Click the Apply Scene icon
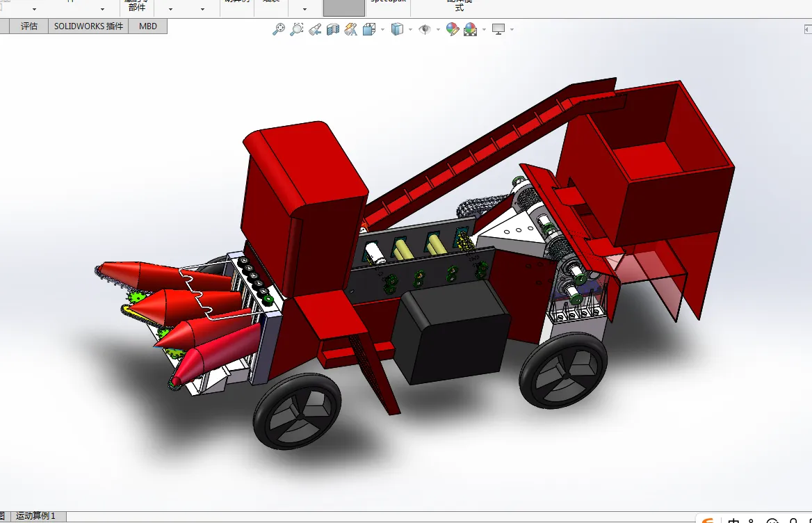Image resolution: width=812 pixels, height=523 pixels. pos(470,29)
